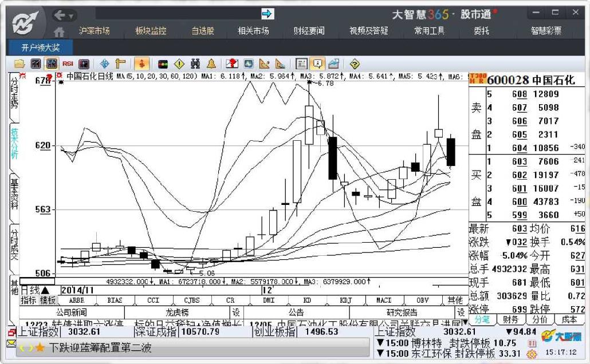Image resolution: width=590 pixels, height=364 pixels.
Task: Click the blue monitor wave icon
Action: [x=248, y=64]
